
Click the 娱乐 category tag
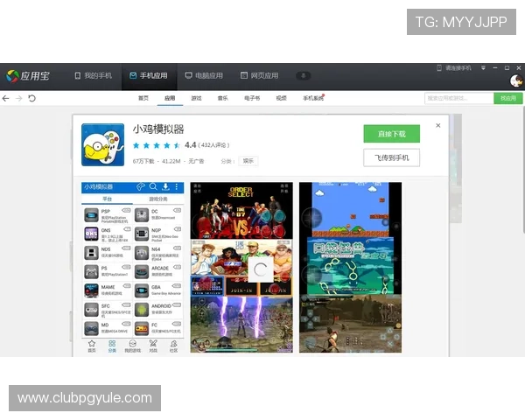(x=248, y=161)
